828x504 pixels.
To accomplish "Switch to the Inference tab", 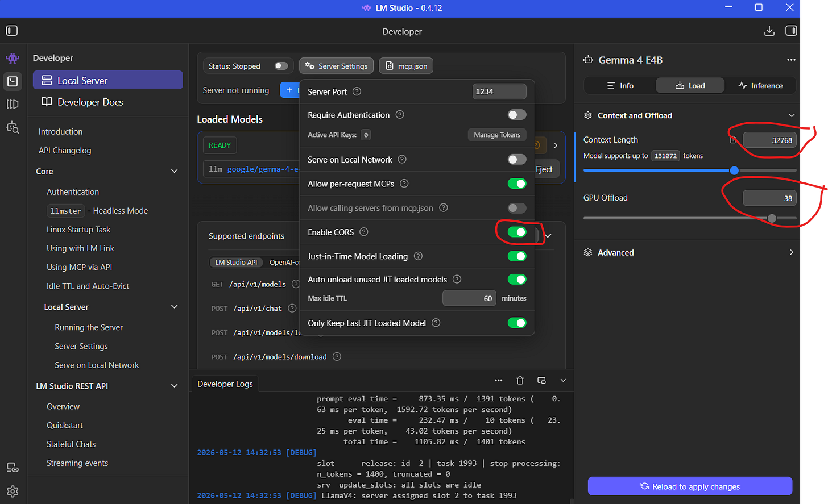I will (760, 85).
